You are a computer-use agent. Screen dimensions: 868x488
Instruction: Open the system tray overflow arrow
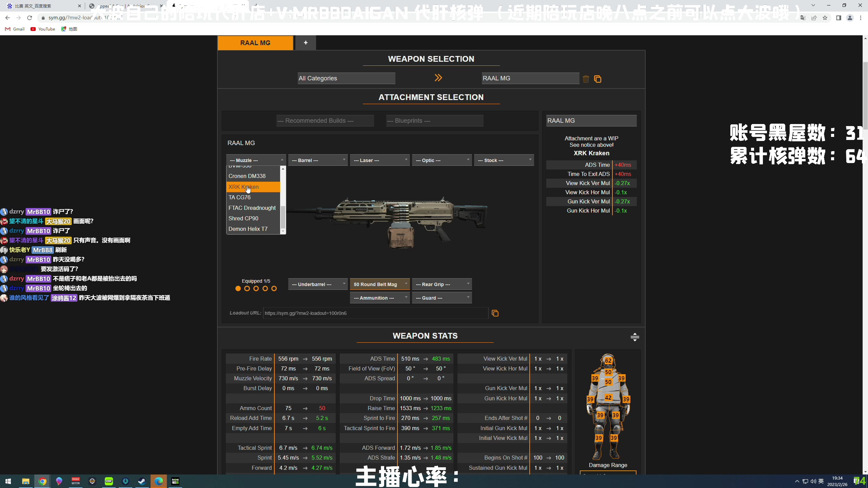797,481
